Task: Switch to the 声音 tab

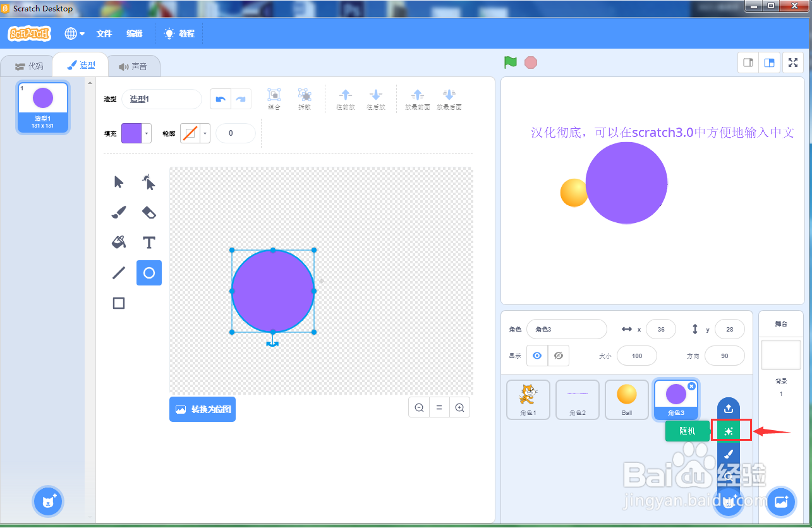Action: click(x=134, y=65)
